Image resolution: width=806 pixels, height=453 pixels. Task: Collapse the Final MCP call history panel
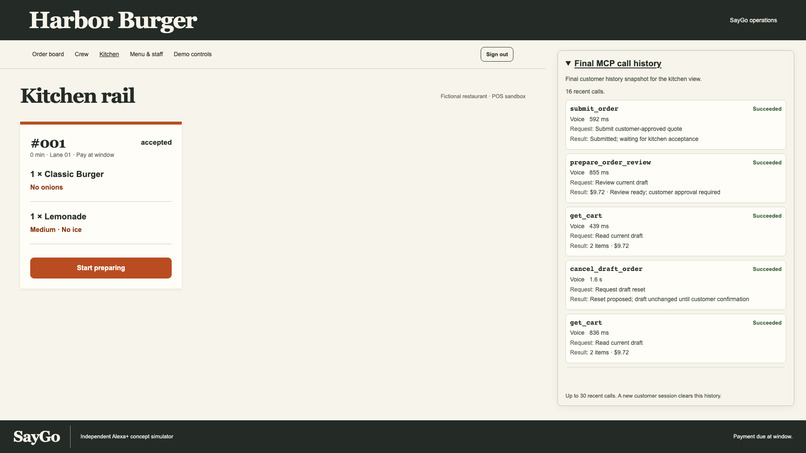point(568,63)
